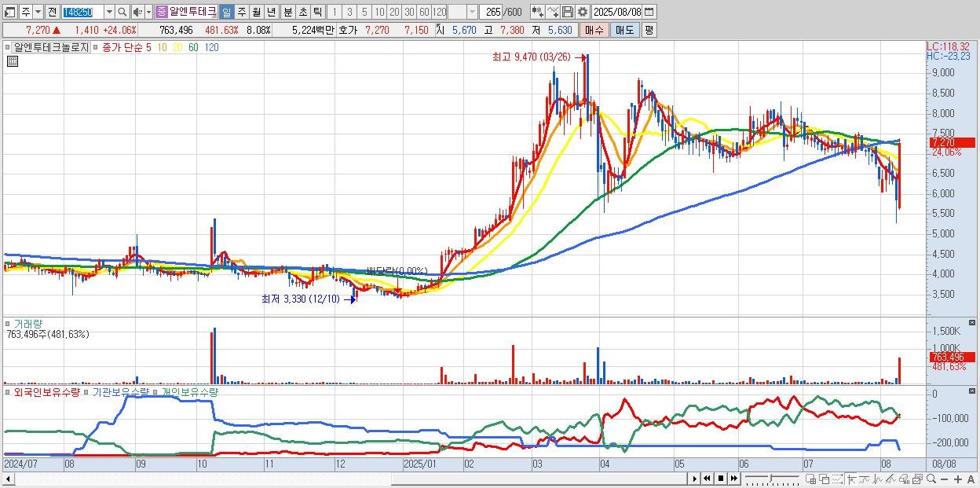The height and width of the screenshot is (488, 980).
Task: Click the stock code input 148250
Action: 82,12
